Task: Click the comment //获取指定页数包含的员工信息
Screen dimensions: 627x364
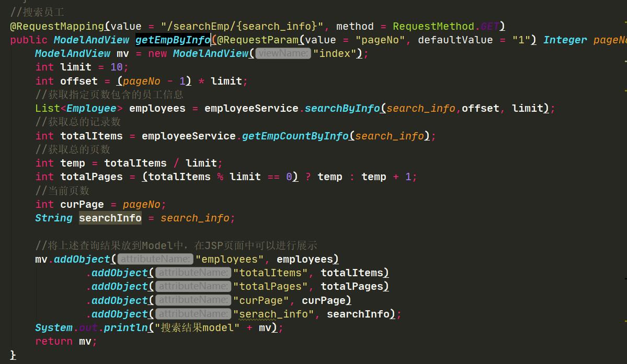Action: point(109,95)
